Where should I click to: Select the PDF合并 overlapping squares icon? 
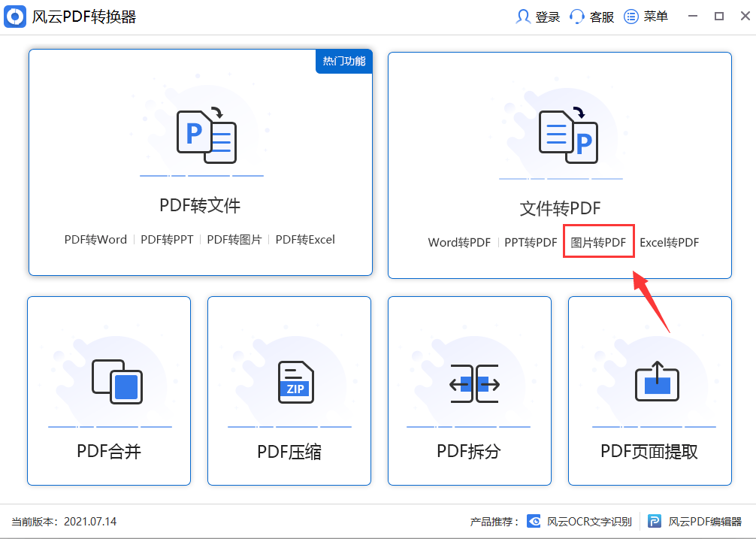pyautogui.click(x=117, y=381)
